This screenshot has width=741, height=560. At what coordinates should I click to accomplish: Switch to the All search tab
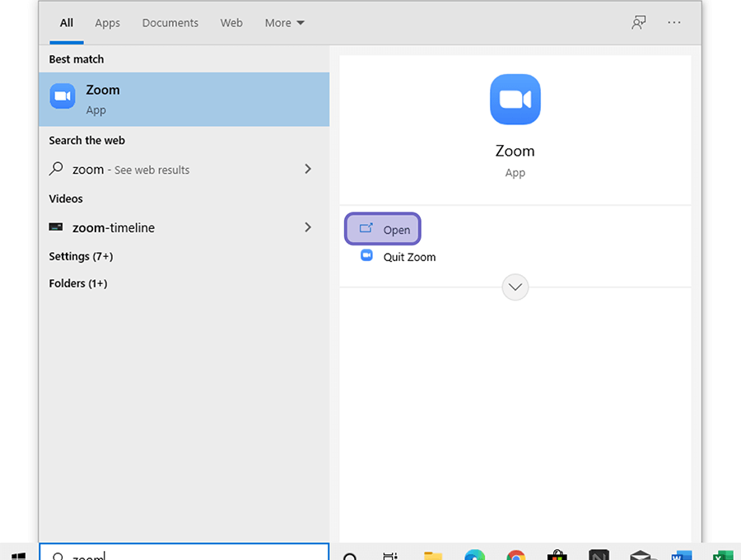coord(67,23)
